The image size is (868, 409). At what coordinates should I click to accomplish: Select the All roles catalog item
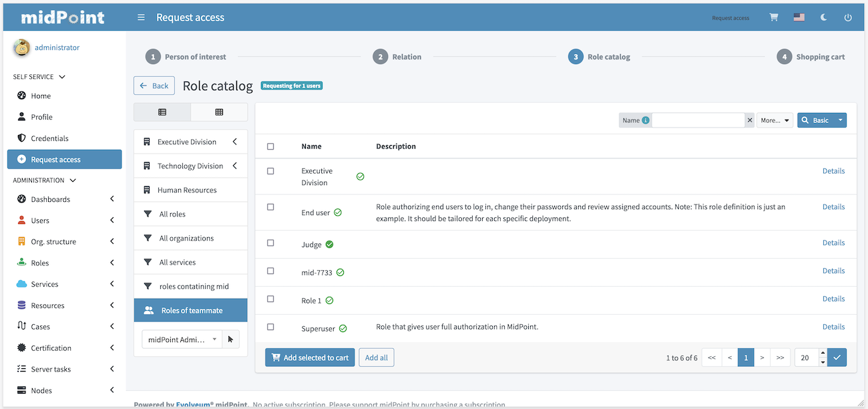click(172, 214)
